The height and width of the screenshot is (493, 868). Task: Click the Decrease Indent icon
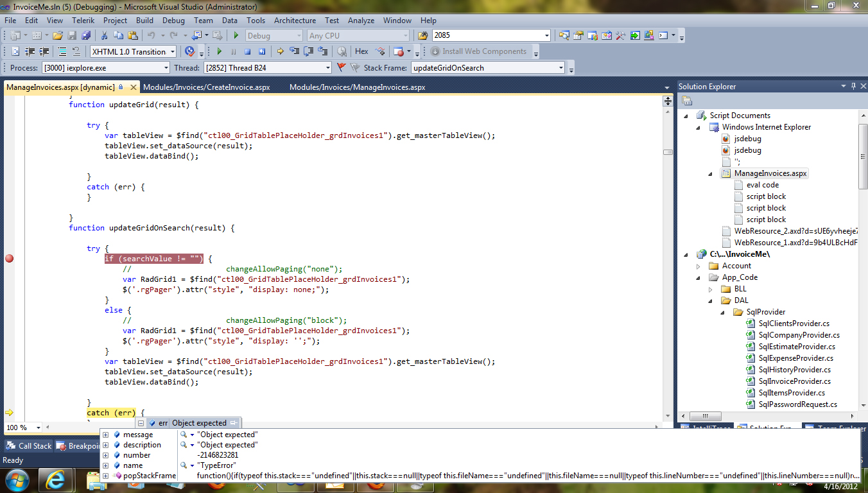[x=30, y=52]
